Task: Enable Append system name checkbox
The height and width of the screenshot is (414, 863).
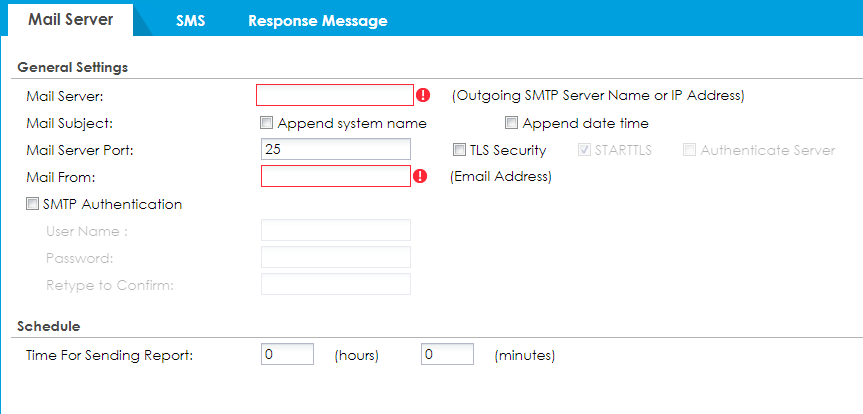Action: click(x=267, y=123)
